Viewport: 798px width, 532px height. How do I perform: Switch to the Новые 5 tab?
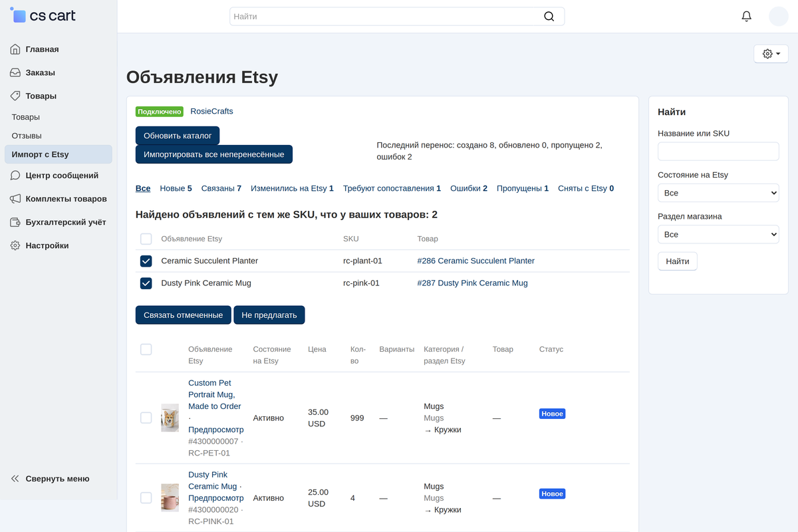click(x=176, y=188)
